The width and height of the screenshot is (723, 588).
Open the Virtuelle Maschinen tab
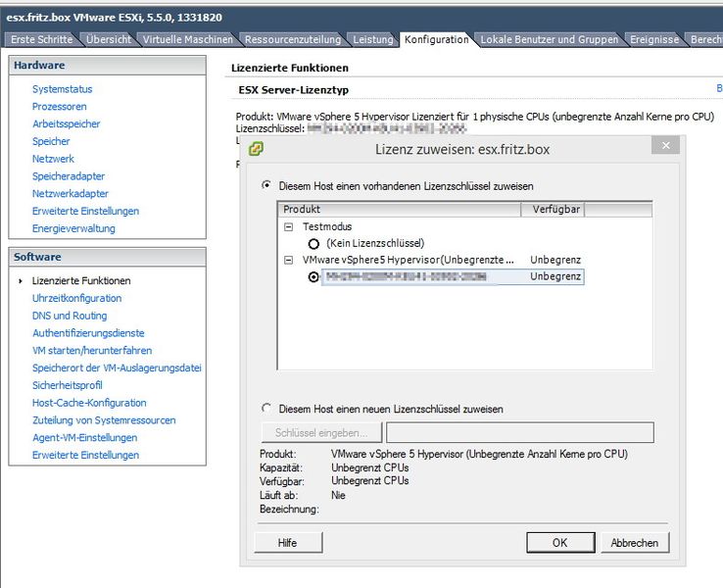point(188,39)
